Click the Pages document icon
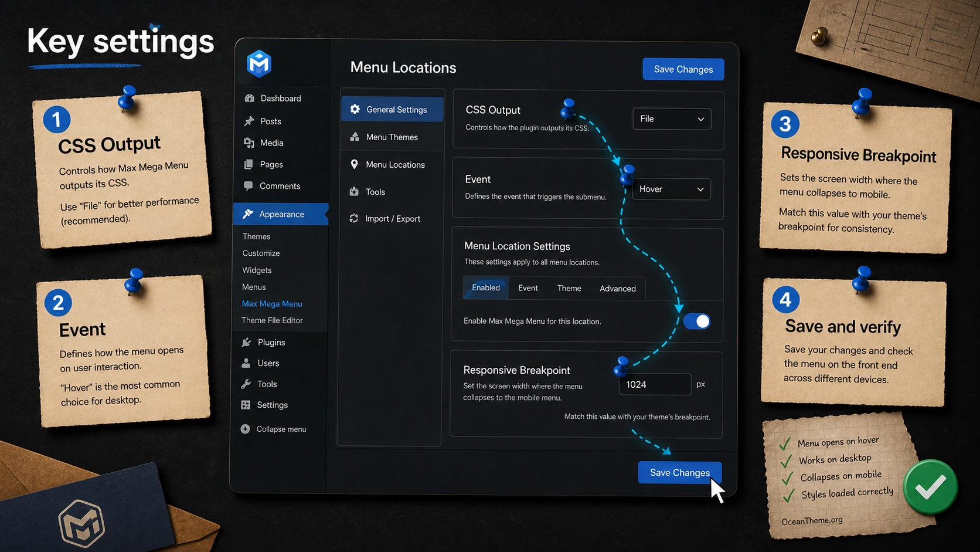The image size is (980, 552). coord(249,164)
